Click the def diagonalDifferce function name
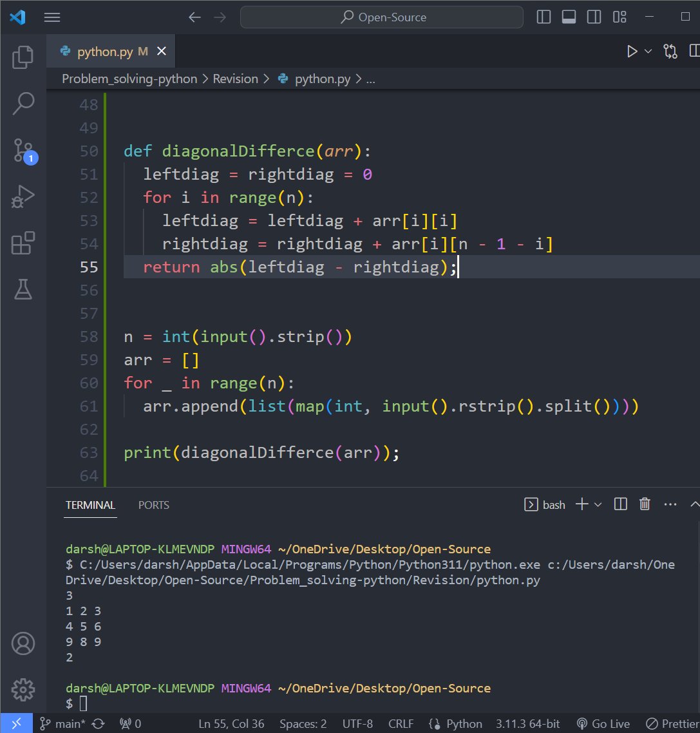This screenshot has width=700, height=733. pos(238,151)
